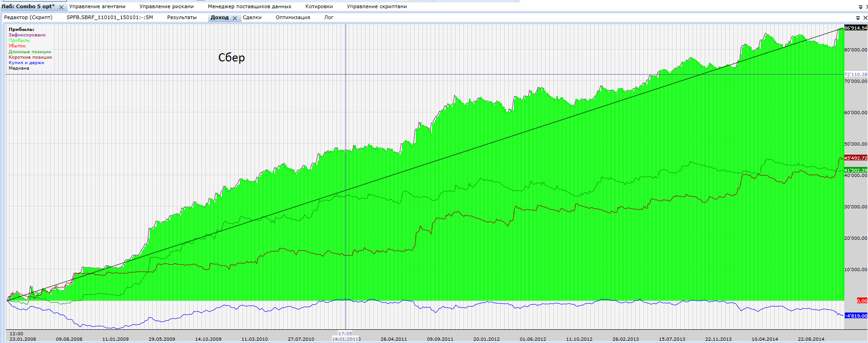Viewport: 868px width, 343px height.
Task: Select the Котировки tab
Action: (319, 6)
